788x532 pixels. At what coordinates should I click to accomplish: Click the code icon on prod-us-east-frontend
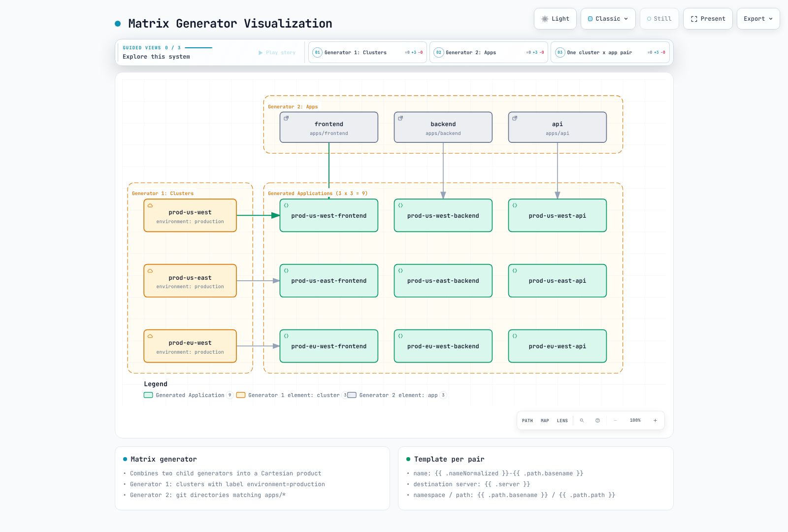(x=286, y=271)
